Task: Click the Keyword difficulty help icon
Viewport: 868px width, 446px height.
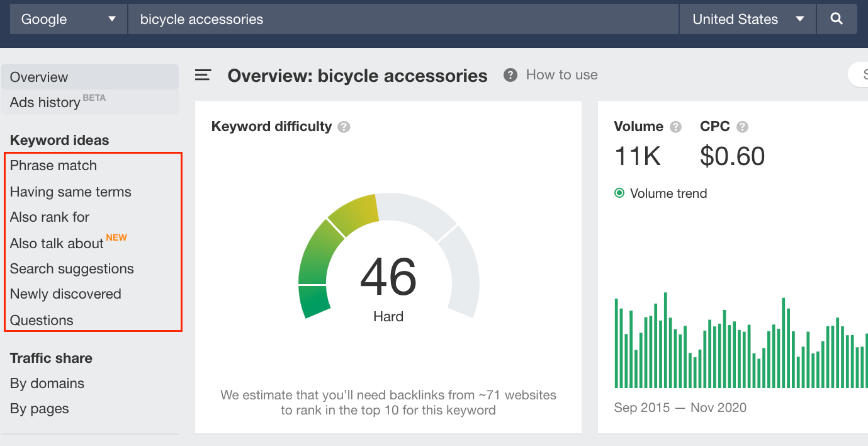Action: pos(344,126)
